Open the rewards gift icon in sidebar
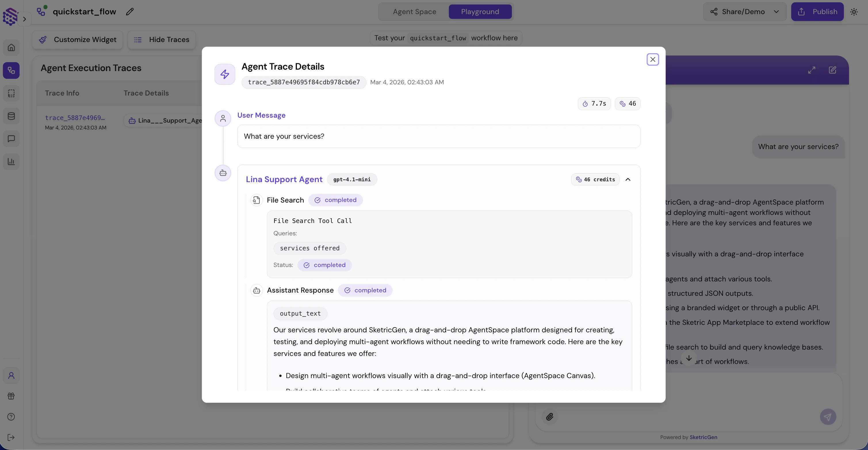 [11, 396]
